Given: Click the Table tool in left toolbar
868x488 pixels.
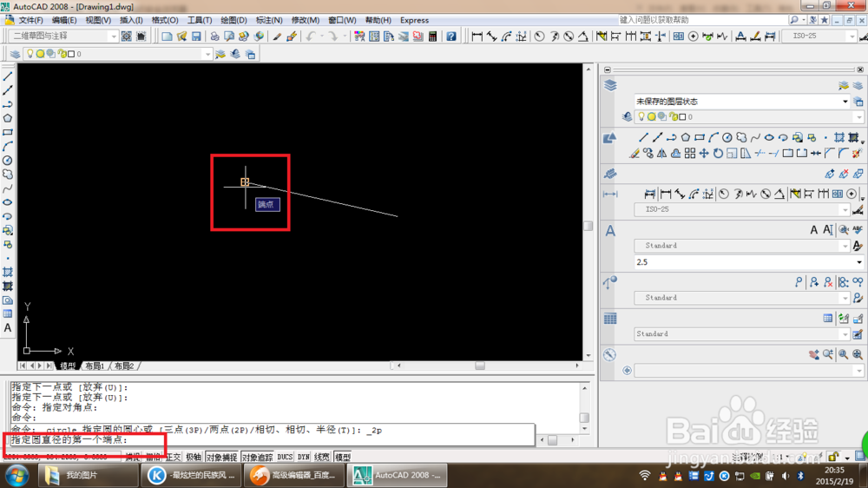Looking at the screenshot, I should [x=8, y=314].
